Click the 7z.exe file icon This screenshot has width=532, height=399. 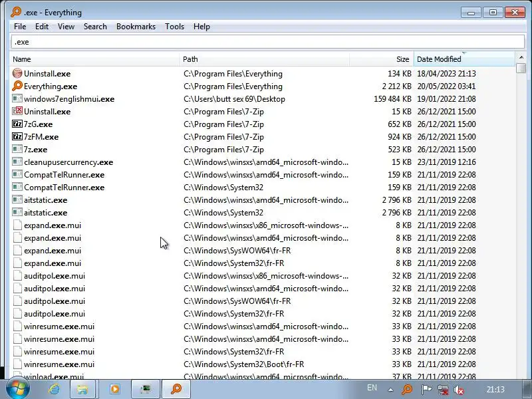[17, 149]
